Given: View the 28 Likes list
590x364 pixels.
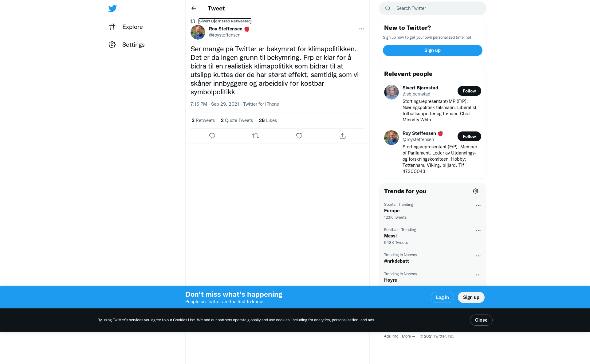Looking at the screenshot, I should pyautogui.click(x=268, y=120).
